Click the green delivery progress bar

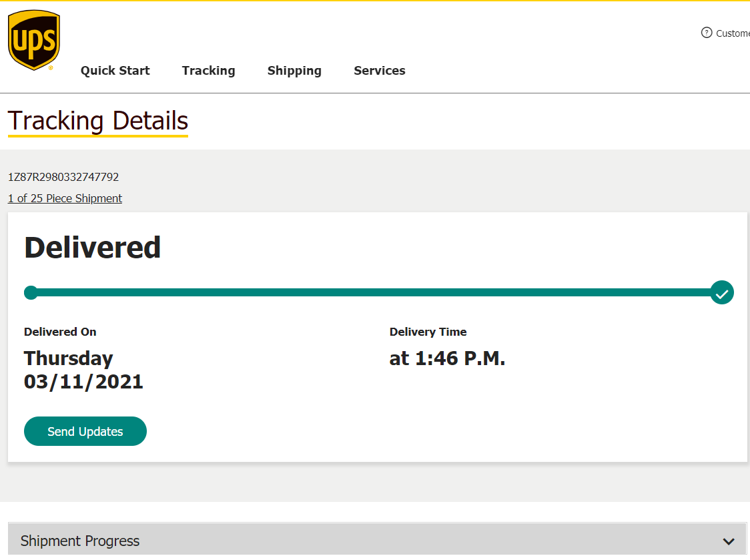pyautogui.click(x=374, y=292)
